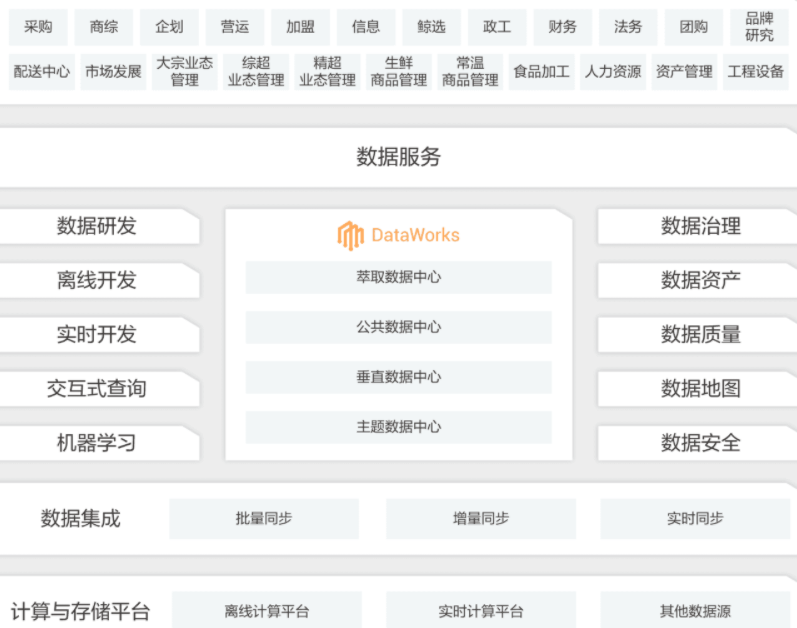Select the 商综 department box

point(104,27)
